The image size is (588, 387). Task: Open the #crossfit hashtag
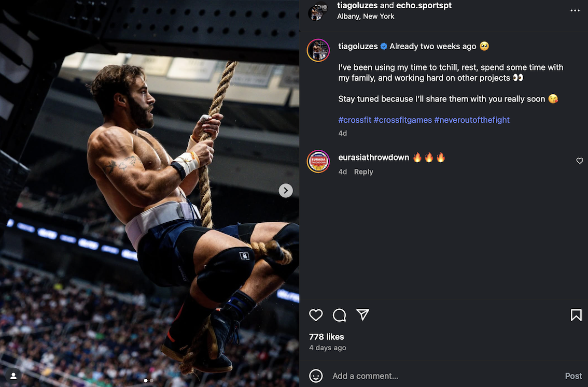pos(355,120)
